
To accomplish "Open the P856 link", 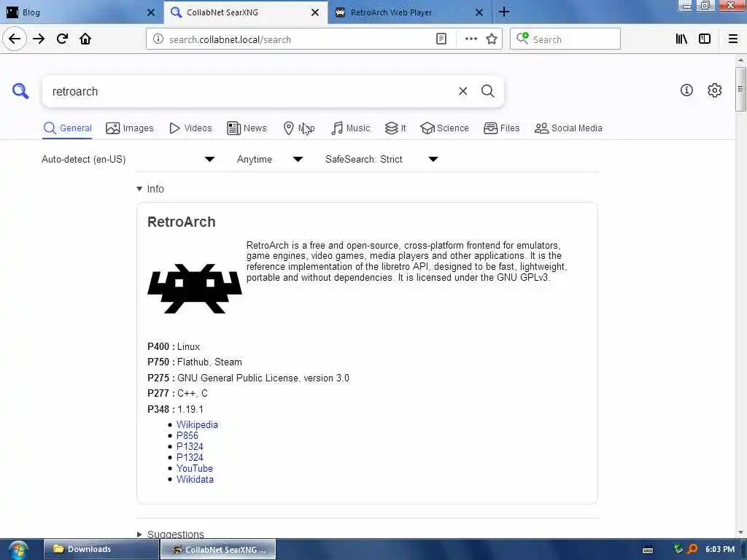I will [187, 436].
